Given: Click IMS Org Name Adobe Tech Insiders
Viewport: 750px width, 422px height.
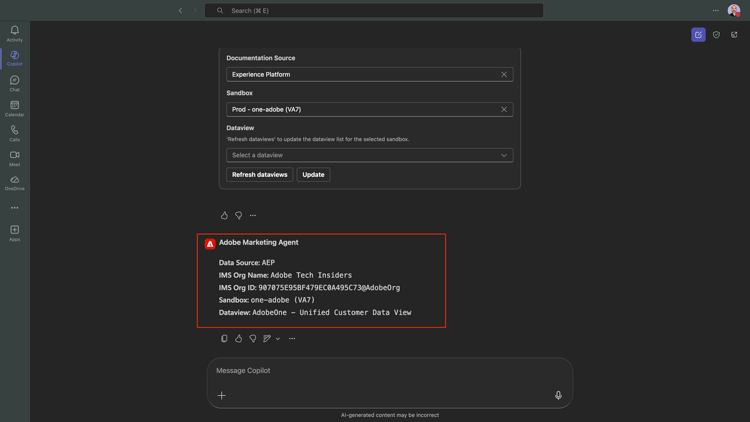Looking at the screenshot, I should [x=285, y=275].
